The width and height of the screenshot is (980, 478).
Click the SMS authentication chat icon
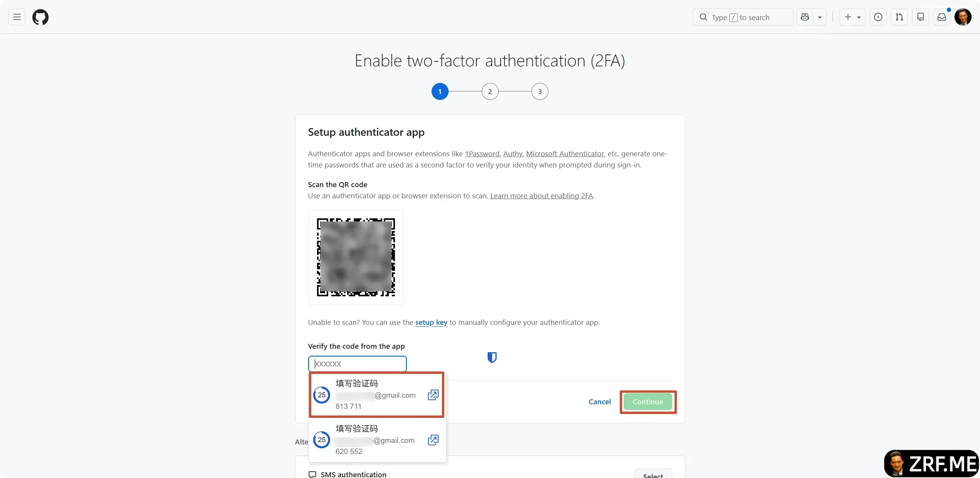point(312,475)
